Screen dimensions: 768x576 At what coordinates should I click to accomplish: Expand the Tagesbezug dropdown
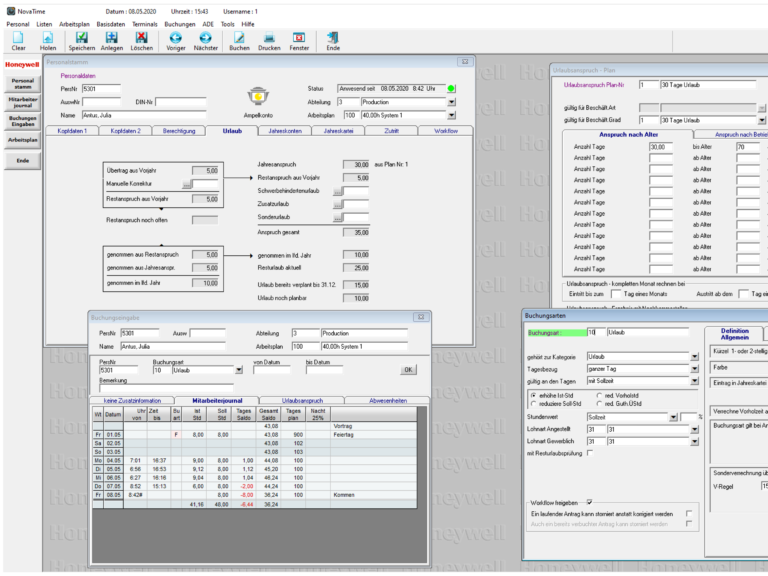click(x=694, y=369)
